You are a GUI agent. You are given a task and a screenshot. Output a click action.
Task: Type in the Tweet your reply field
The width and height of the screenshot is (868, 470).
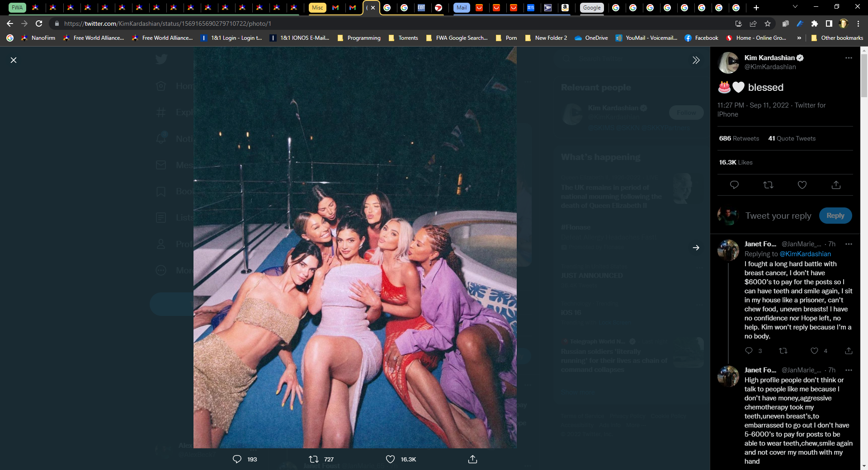[x=778, y=216]
